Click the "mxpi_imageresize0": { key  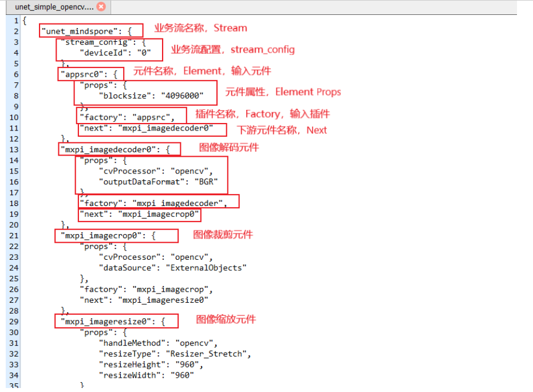113,322
